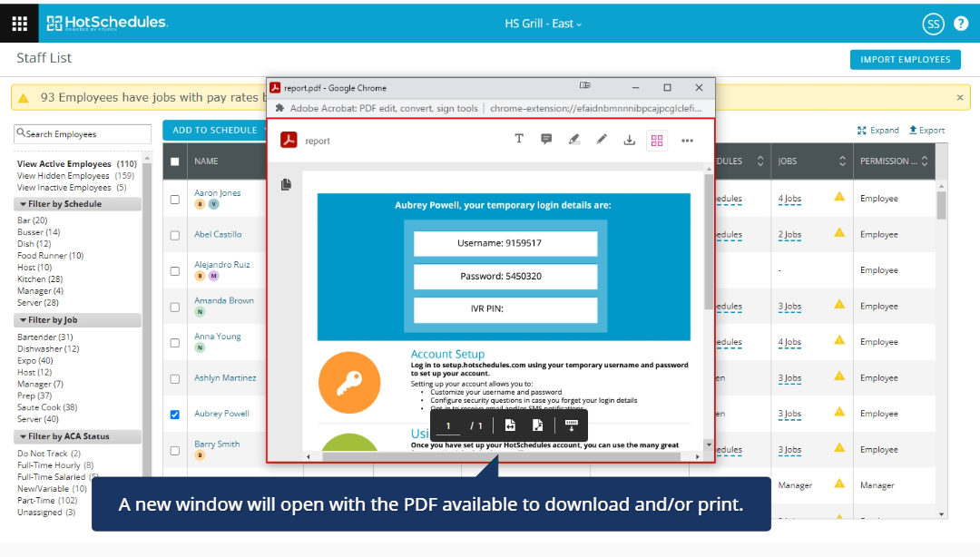Click the dock toolbar icon in page controls

pos(572,425)
